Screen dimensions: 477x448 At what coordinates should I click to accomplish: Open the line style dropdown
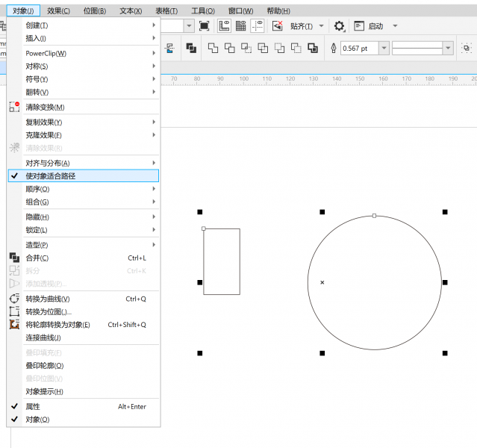pyautogui.click(x=448, y=48)
